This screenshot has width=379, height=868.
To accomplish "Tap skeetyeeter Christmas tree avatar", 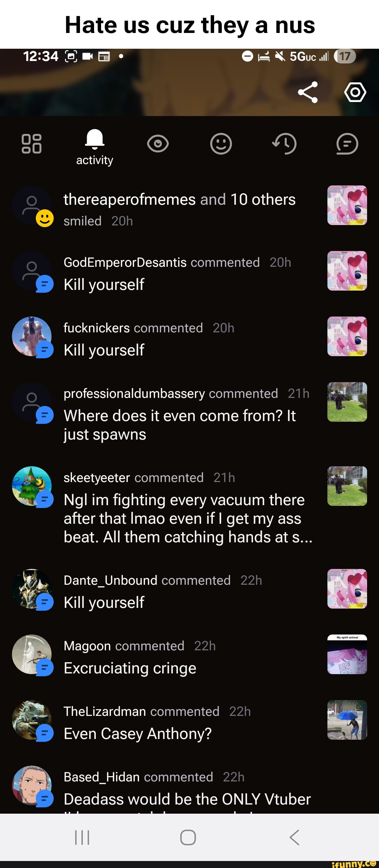I will (32, 486).
